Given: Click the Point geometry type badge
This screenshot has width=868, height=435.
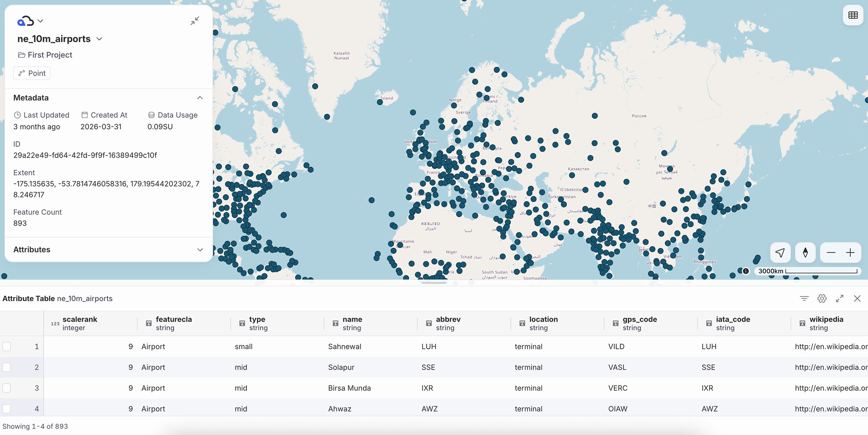Looking at the screenshot, I should click(32, 73).
